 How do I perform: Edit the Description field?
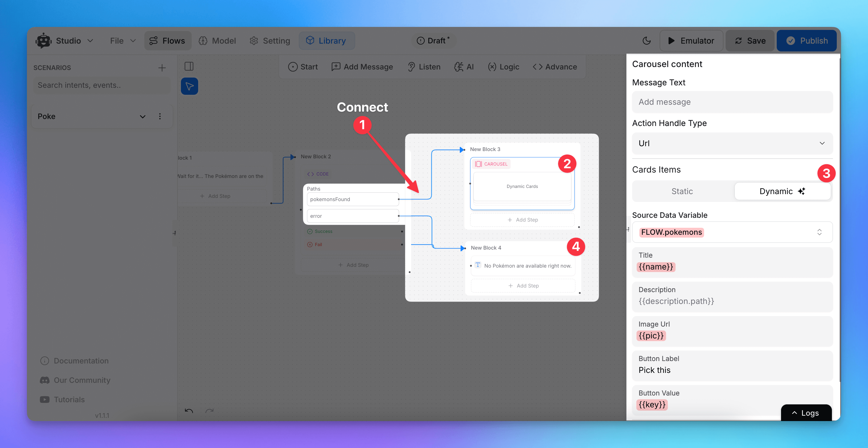pyautogui.click(x=732, y=297)
